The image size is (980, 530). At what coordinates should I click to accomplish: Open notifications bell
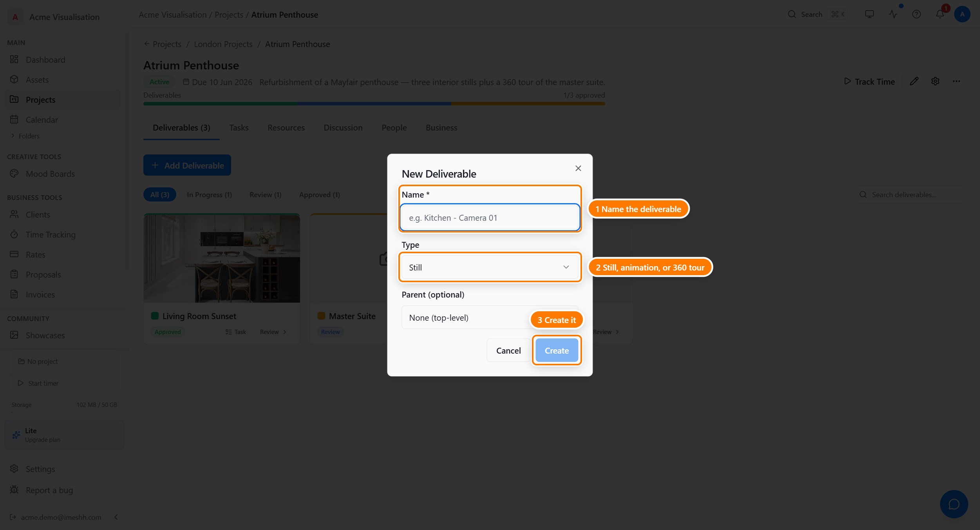pyautogui.click(x=940, y=14)
